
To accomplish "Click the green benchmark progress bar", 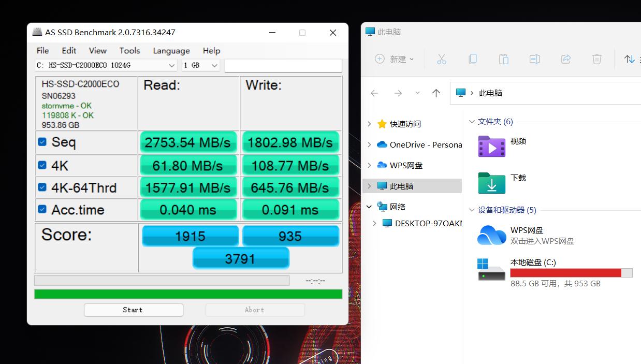I will tap(188, 294).
